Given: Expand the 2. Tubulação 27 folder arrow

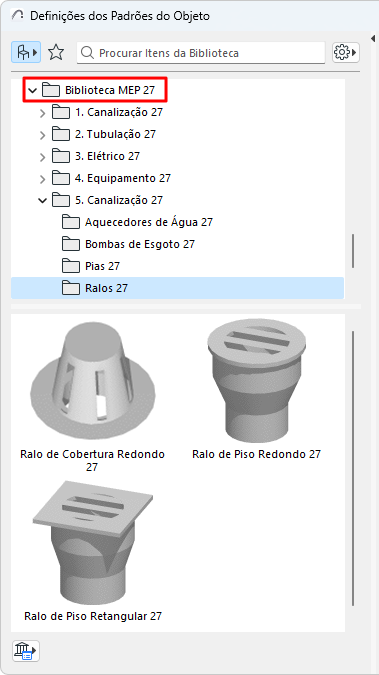Looking at the screenshot, I should [x=42, y=135].
